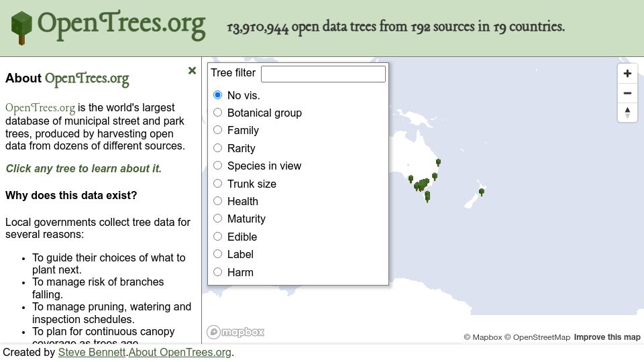
Task: Click the southernmost tree marker near Tasmania
Action: [427, 198]
